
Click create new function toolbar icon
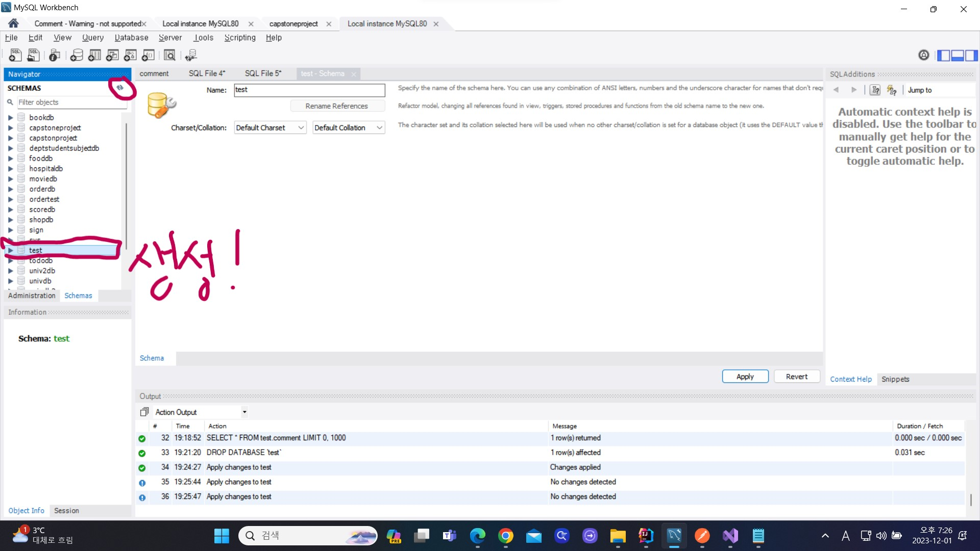coord(149,55)
